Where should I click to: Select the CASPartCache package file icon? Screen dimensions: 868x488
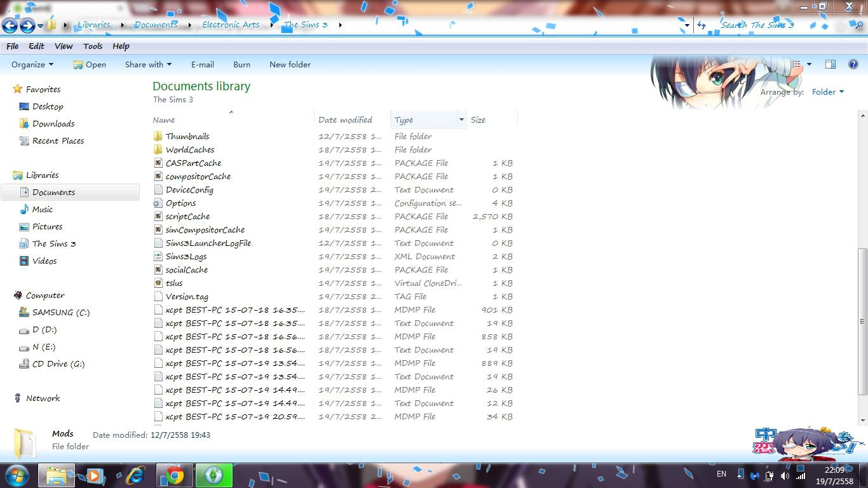point(158,163)
